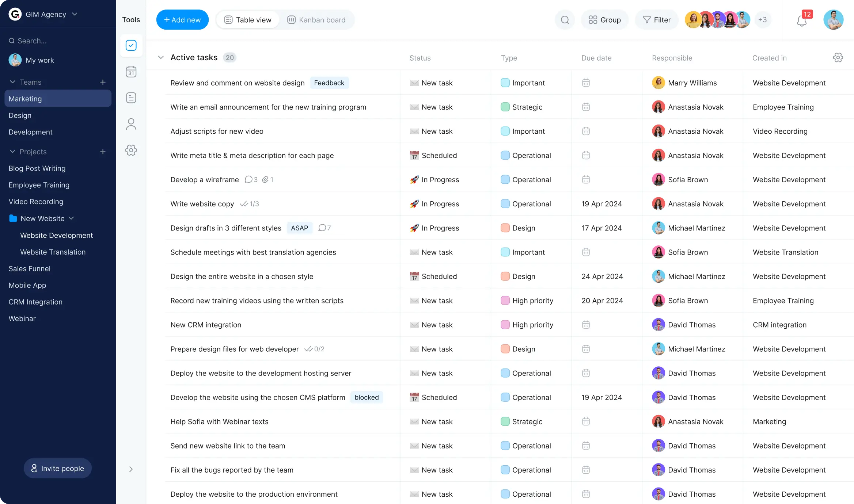Set due date for Help Sofia with Webinar texts

[586, 421]
